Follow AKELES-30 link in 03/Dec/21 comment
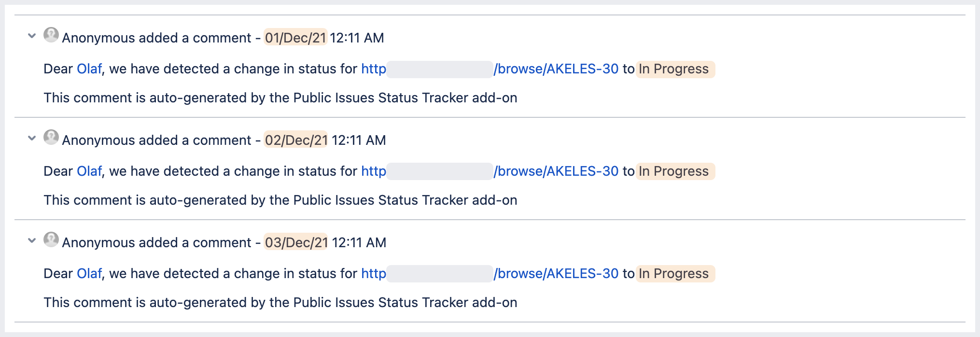Viewport: 980px width, 337px height. click(556, 274)
